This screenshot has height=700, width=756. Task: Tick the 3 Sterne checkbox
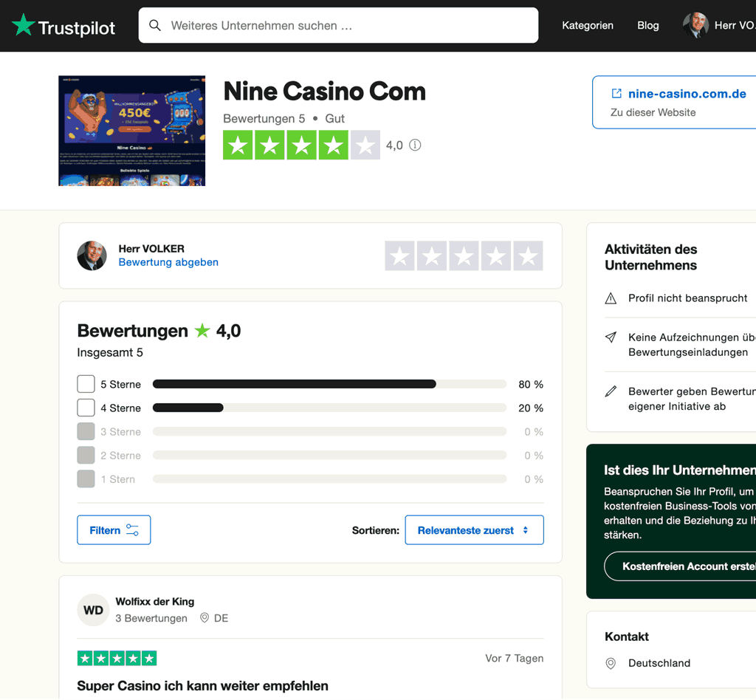click(86, 431)
